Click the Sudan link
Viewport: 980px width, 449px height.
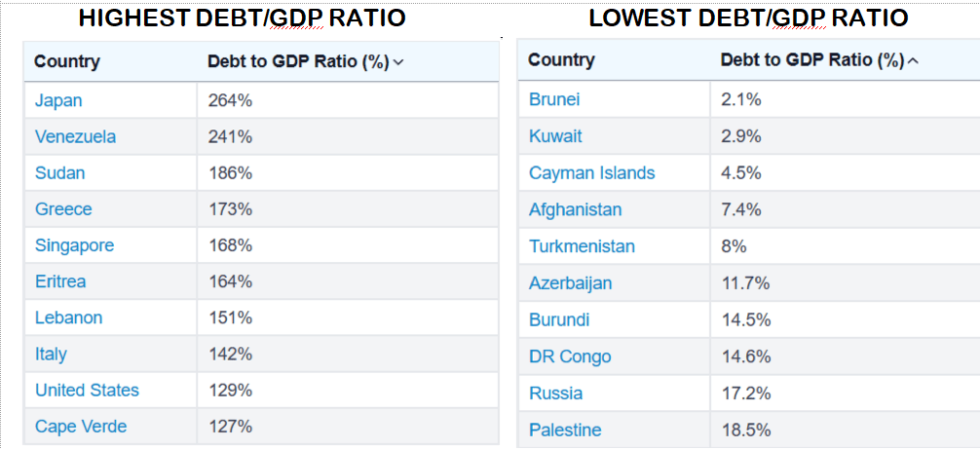pos(59,173)
